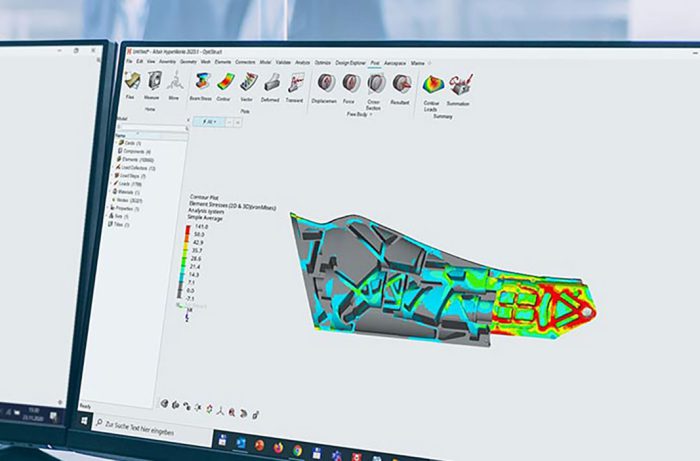Click the red 141.0 legend color band

[x=187, y=229]
